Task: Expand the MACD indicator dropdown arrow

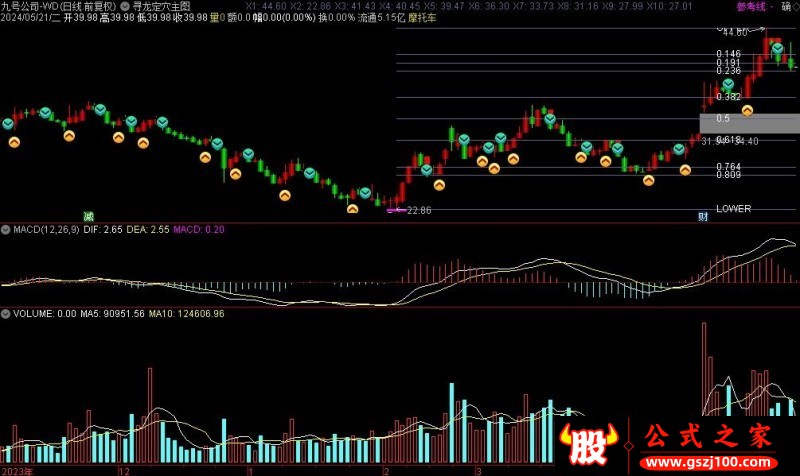Action: 6,230
